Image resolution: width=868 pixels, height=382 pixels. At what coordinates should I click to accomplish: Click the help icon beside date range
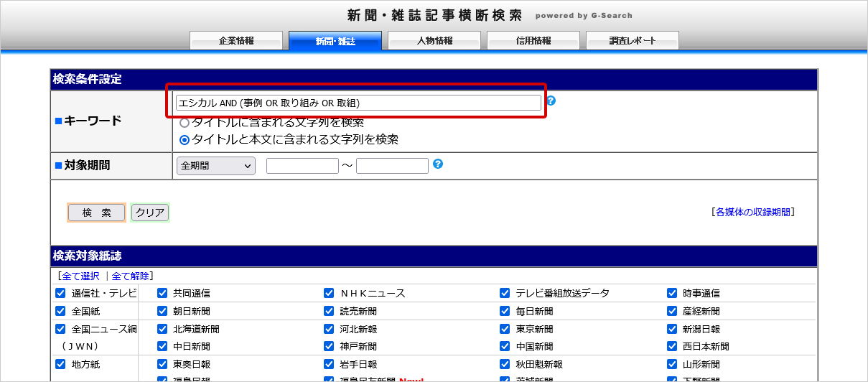(x=438, y=164)
